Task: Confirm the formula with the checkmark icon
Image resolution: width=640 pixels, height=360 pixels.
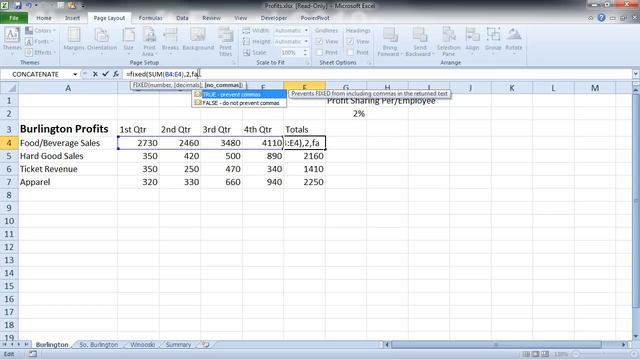Action: coord(105,74)
